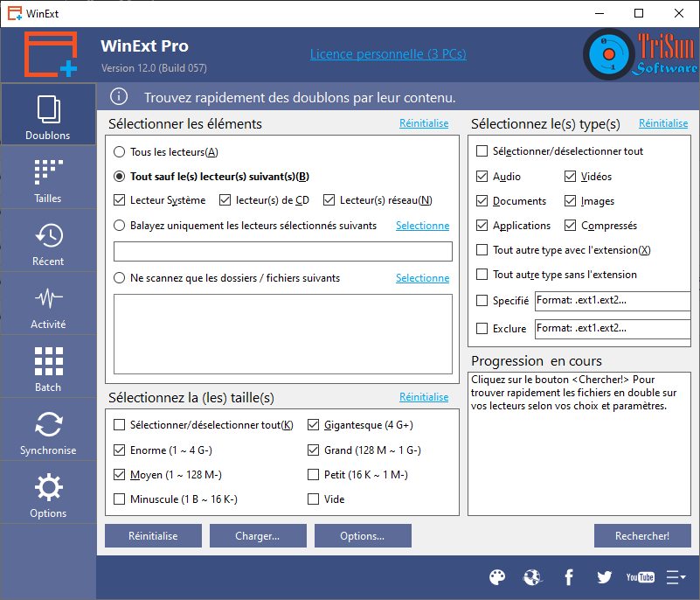This screenshot has width=700, height=600.
Task: Open the Récent section
Action: tap(48, 241)
